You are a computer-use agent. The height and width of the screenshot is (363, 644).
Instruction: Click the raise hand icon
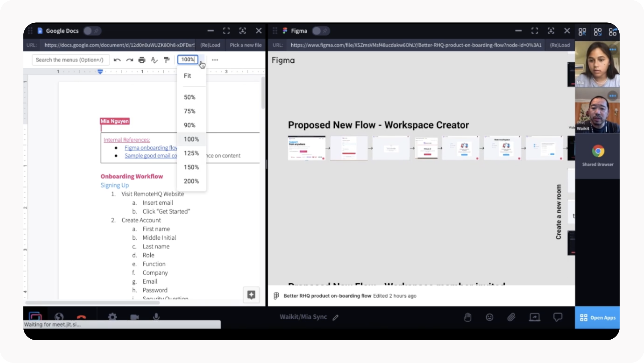click(468, 317)
